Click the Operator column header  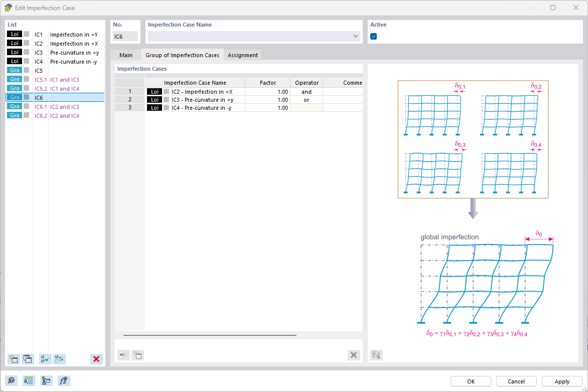coord(307,83)
